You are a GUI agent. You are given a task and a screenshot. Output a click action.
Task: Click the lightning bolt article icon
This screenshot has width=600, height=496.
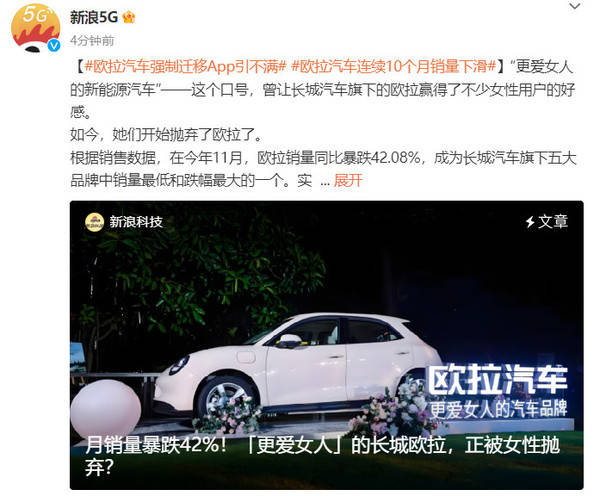click(x=530, y=222)
